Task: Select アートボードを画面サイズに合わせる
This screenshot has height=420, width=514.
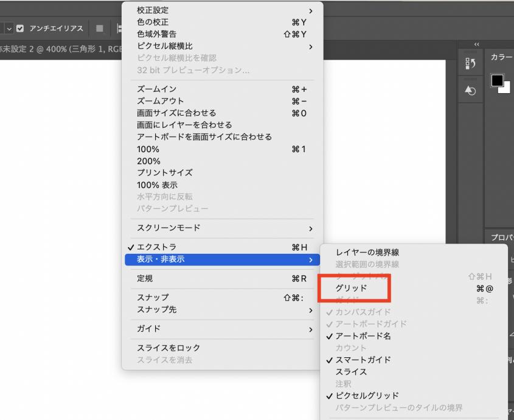Action: pos(222,137)
